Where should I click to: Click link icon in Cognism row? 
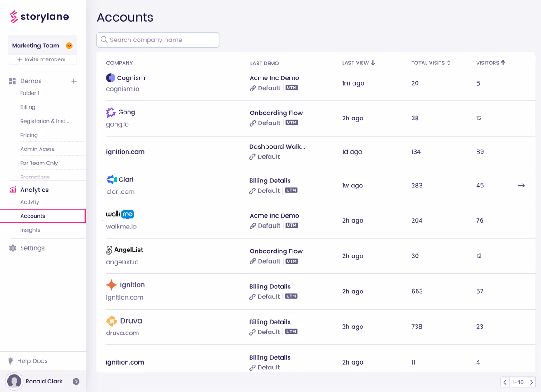point(253,88)
